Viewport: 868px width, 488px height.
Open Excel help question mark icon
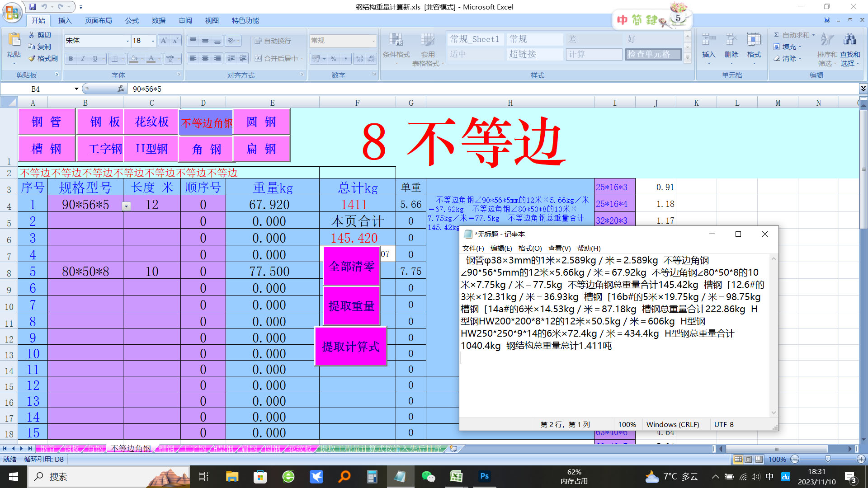pos(827,20)
